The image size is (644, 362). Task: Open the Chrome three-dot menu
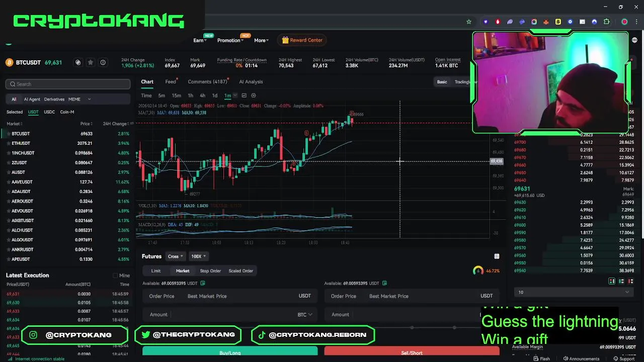pos(636,22)
